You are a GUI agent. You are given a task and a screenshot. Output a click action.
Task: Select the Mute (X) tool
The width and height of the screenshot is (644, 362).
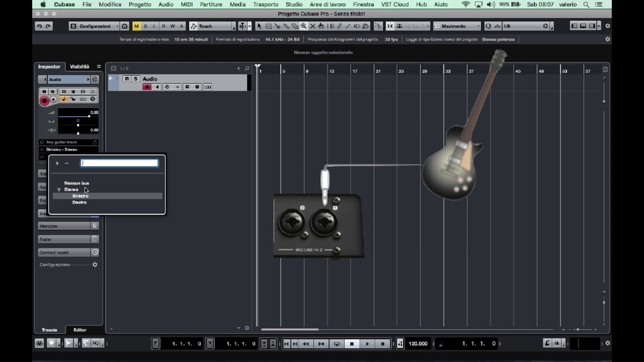coord(313,26)
